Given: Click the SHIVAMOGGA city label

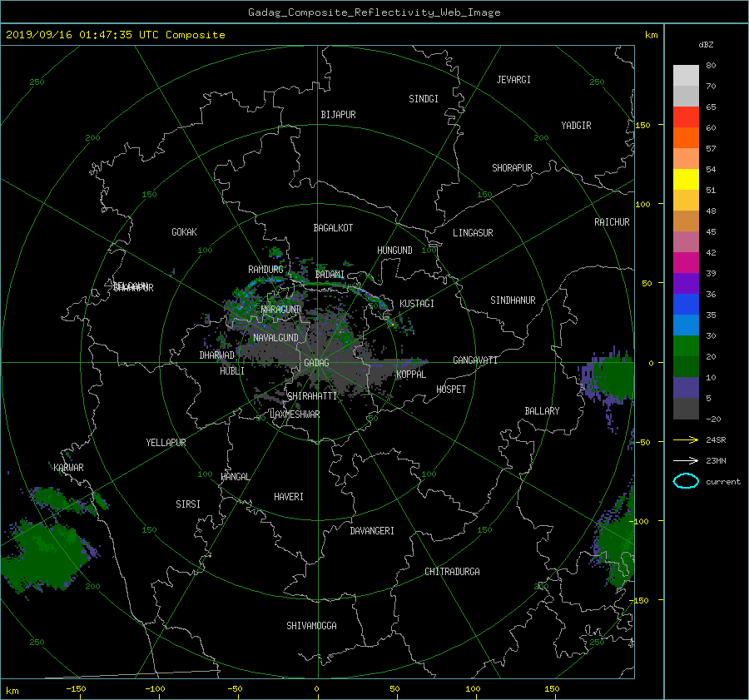Looking at the screenshot, I should click(x=311, y=625).
